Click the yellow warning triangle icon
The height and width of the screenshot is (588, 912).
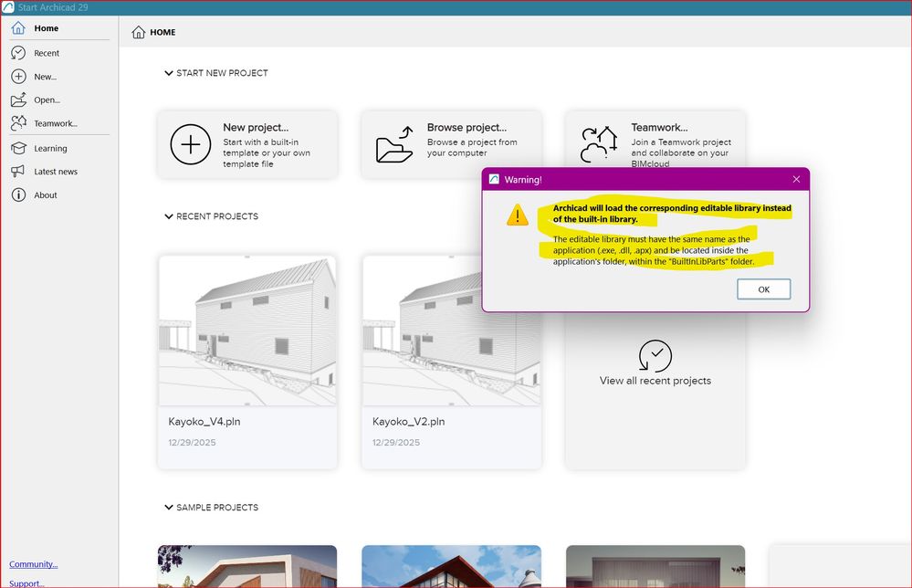(x=517, y=215)
